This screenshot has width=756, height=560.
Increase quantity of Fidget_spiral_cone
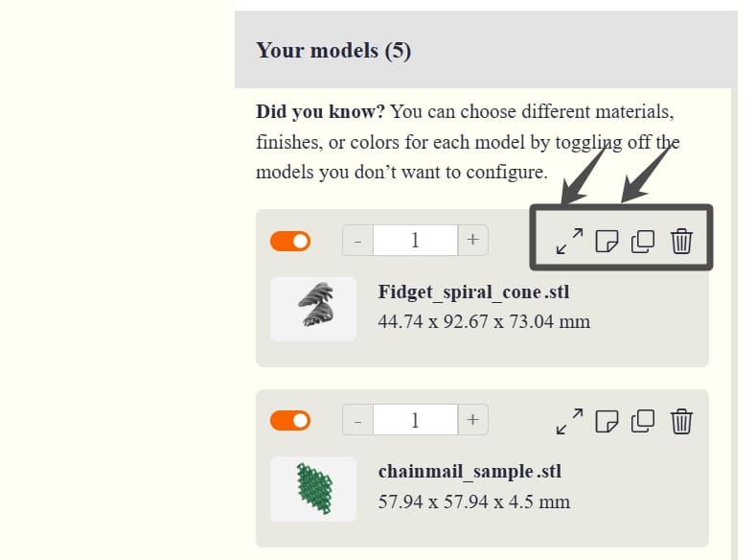pyautogui.click(x=472, y=241)
